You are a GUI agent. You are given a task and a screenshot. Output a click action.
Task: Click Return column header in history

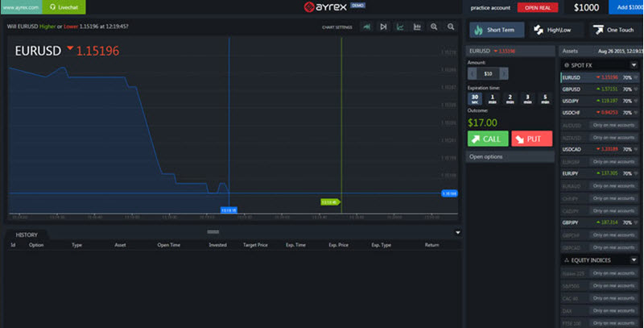(431, 245)
